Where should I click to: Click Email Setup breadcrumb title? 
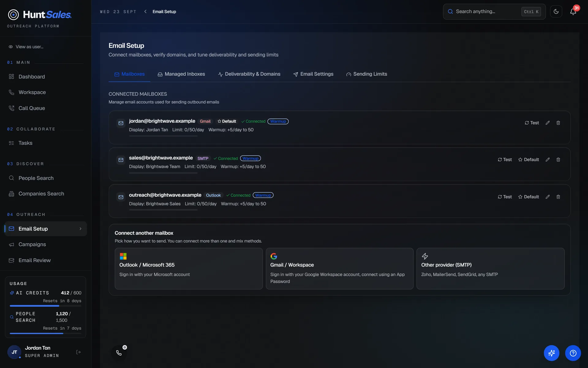tap(164, 12)
